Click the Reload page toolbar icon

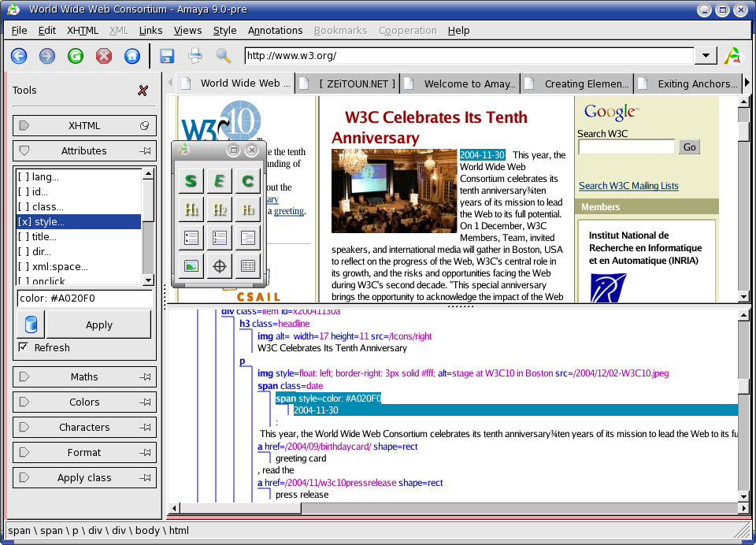point(76,56)
